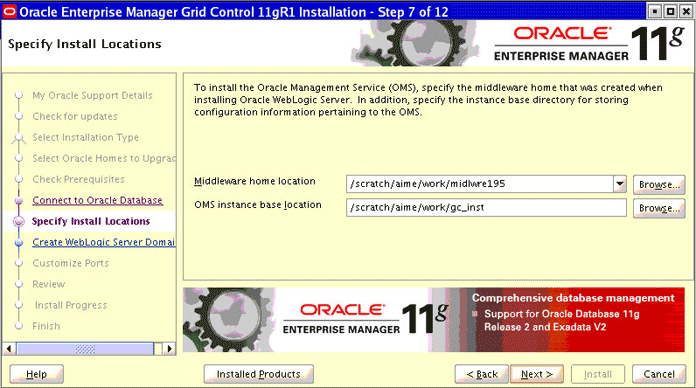696x388 pixels.
Task: Click the step list scroll right arrow
Action: 169,348
